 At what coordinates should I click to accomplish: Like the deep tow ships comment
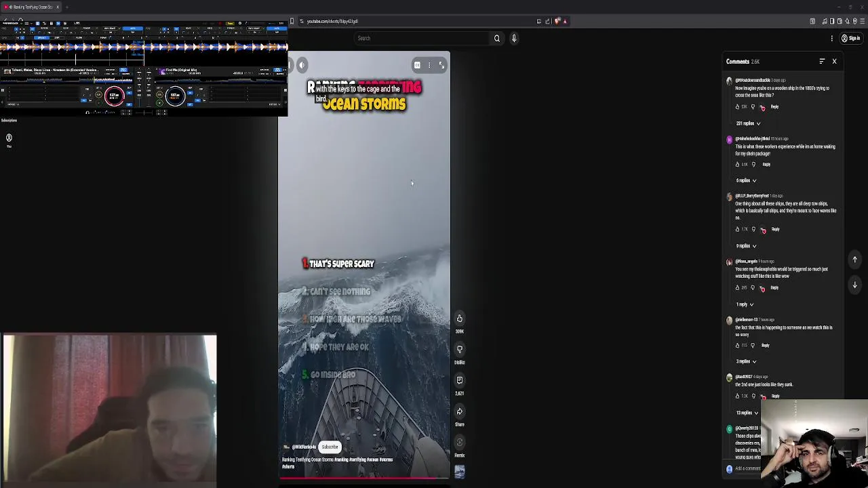[738, 230]
